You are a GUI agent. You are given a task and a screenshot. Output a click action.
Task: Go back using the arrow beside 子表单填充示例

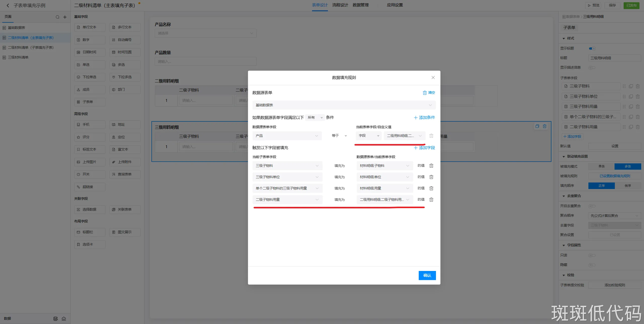point(8,5)
